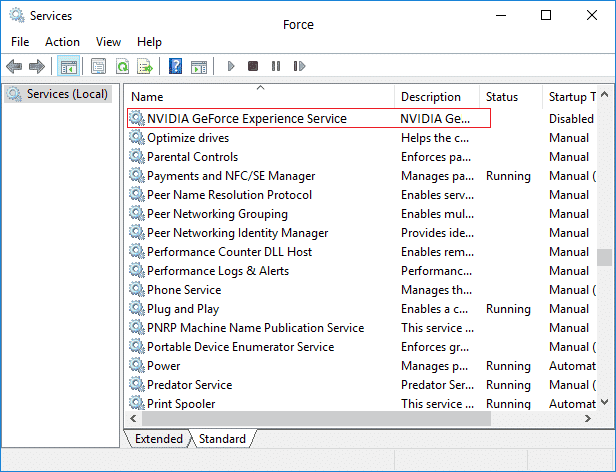Click the Back arrow in toolbar
The height and width of the screenshot is (472, 616).
(14, 67)
